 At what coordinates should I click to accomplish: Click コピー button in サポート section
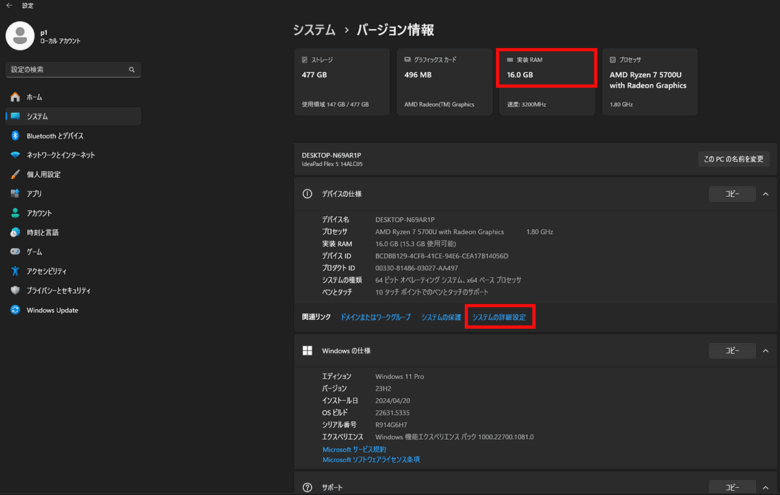click(732, 488)
